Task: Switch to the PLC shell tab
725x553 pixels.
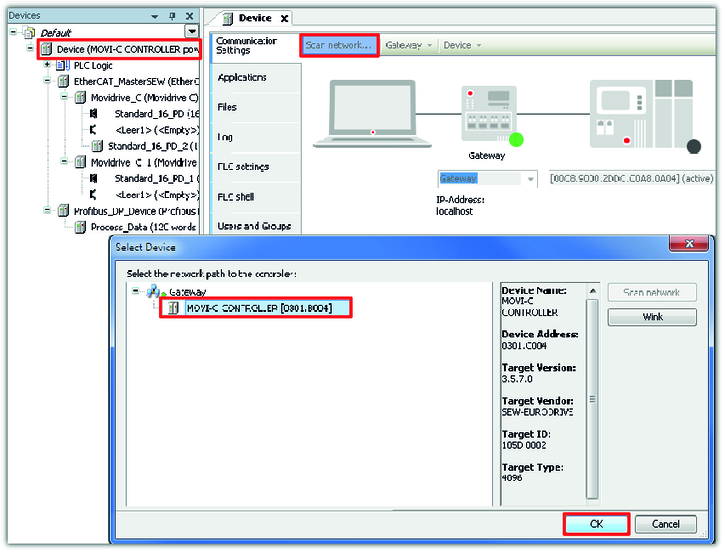Action: (238, 196)
